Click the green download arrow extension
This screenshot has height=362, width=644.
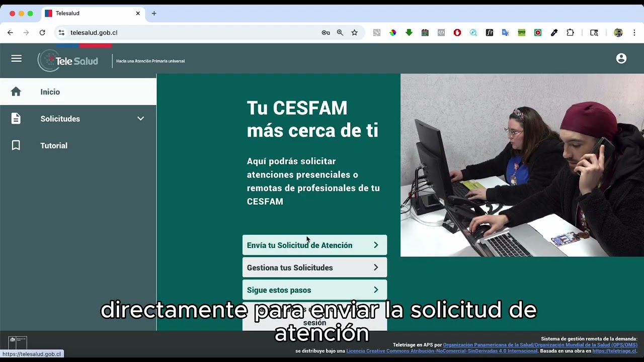(409, 33)
